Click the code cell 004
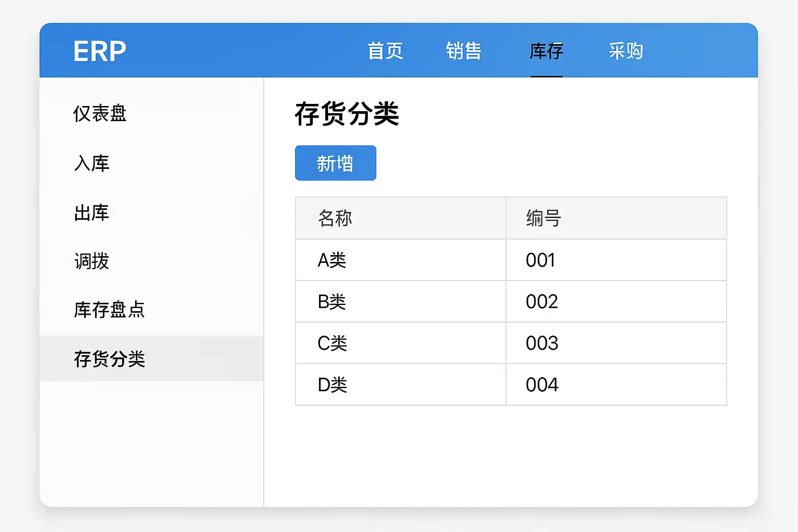This screenshot has height=532, width=798. coord(542,384)
